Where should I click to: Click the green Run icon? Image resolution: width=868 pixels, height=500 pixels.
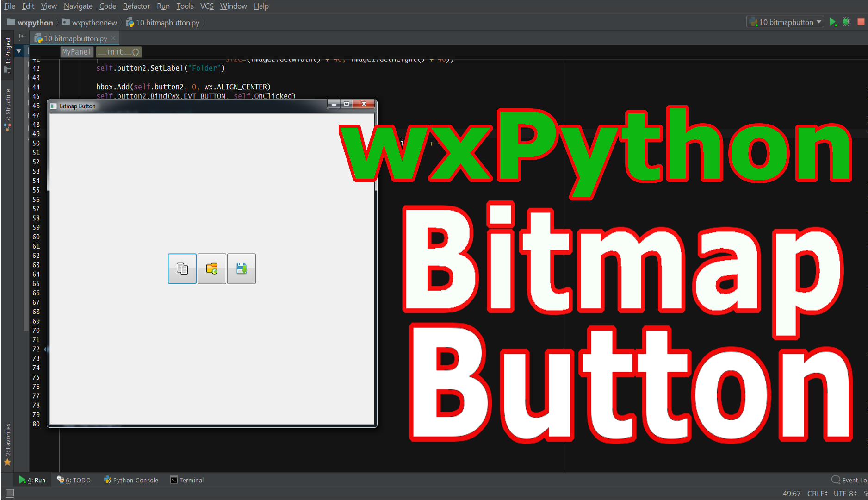click(x=833, y=22)
